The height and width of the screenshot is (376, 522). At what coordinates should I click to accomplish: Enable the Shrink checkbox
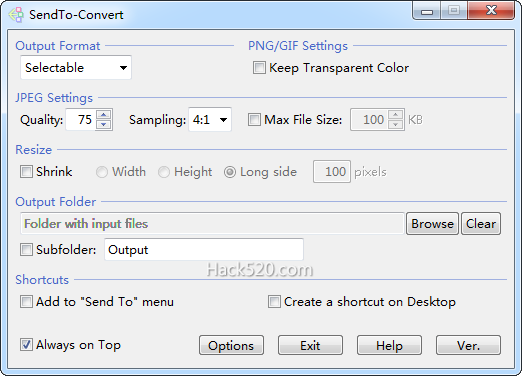[x=26, y=172]
